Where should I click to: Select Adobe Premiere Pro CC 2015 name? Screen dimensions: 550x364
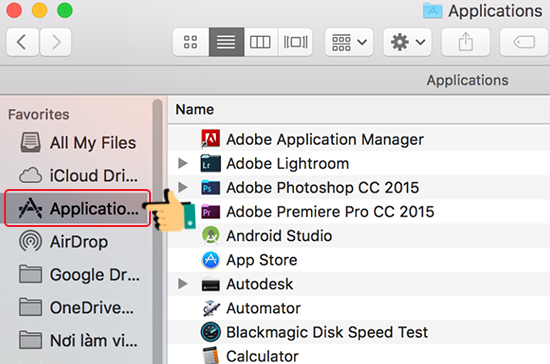[330, 211]
